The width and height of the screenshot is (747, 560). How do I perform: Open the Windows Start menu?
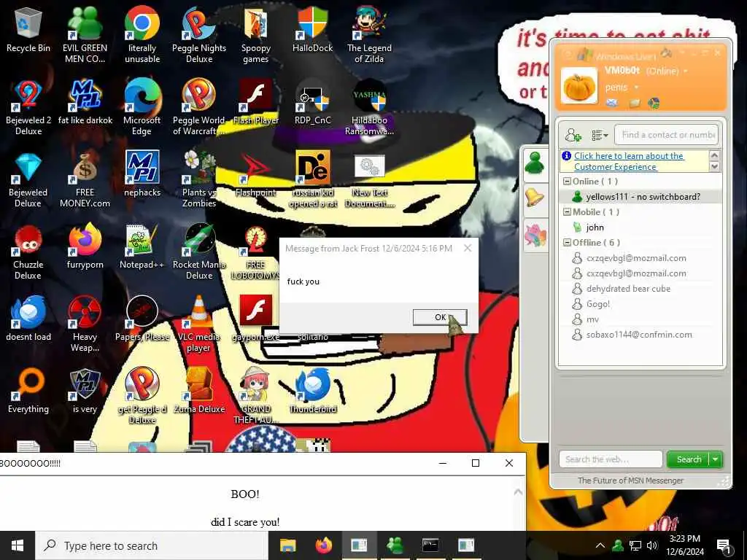point(18,545)
